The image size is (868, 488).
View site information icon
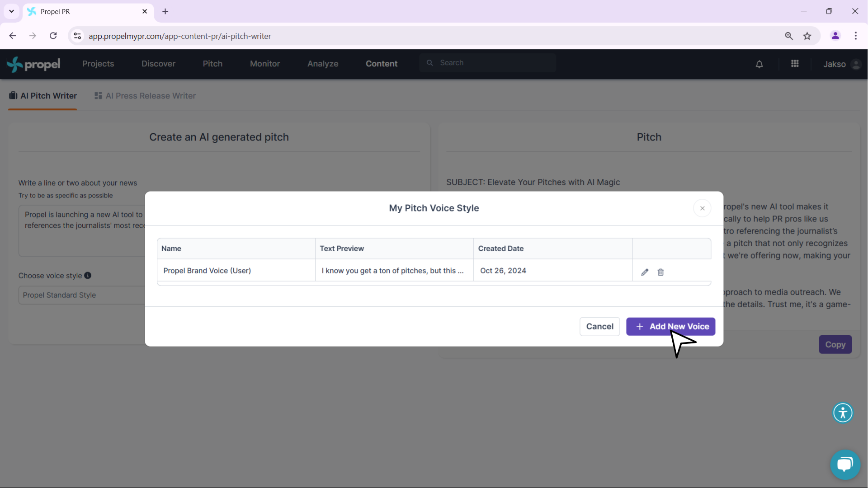[77, 36]
